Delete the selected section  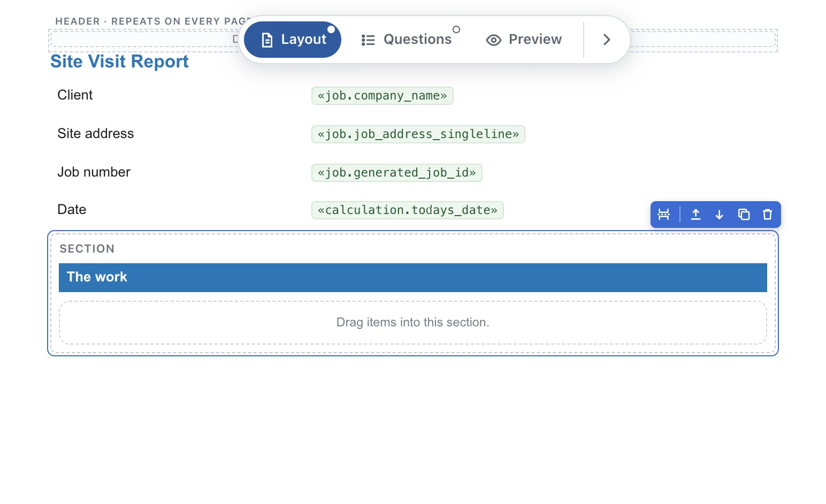pyautogui.click(x=768, y=215)
